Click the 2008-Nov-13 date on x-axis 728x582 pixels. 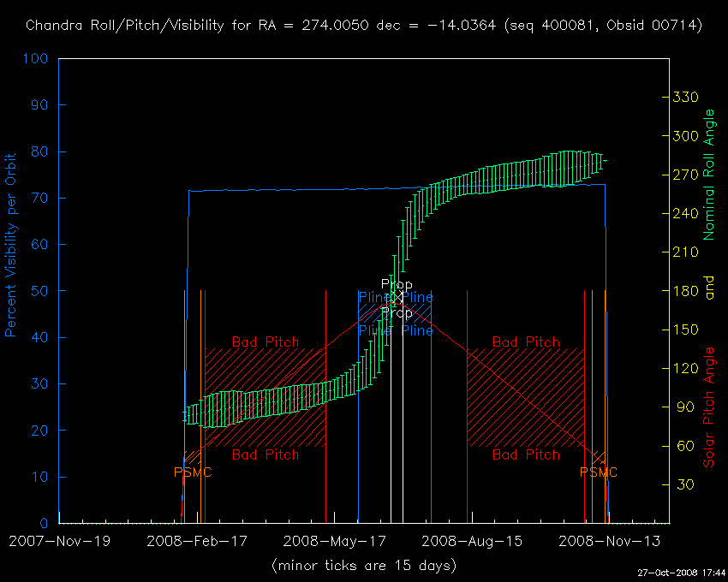(610, 542)
